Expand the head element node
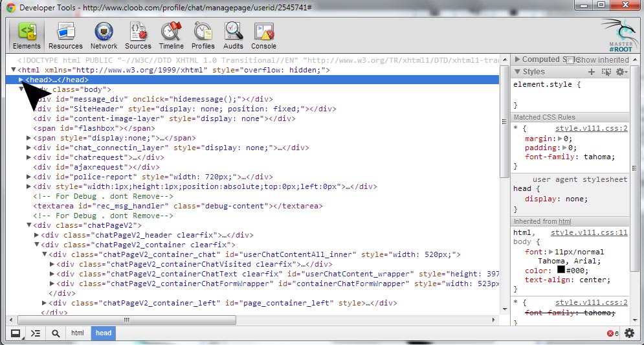The image size is (644, 345). pyautogui.click(x=21, y=80)
